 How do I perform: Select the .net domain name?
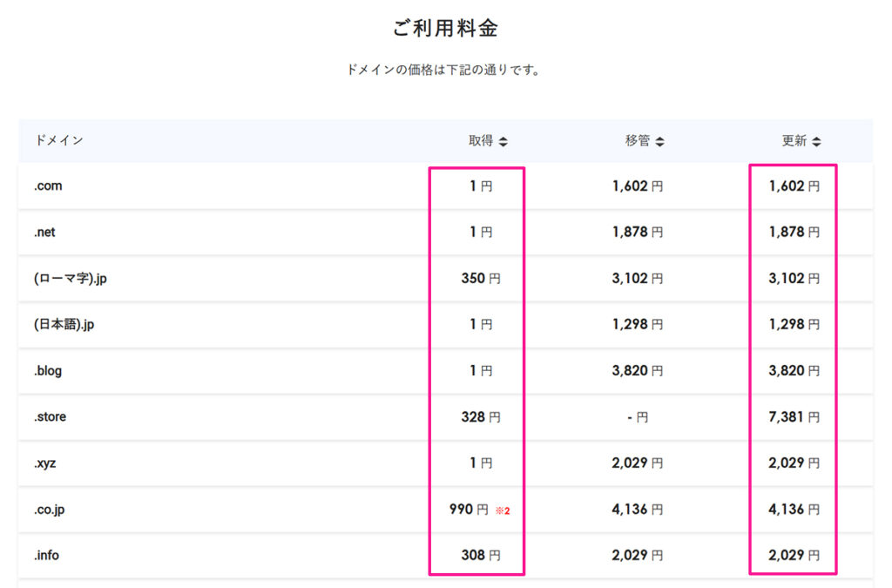(x=45, y=233)
